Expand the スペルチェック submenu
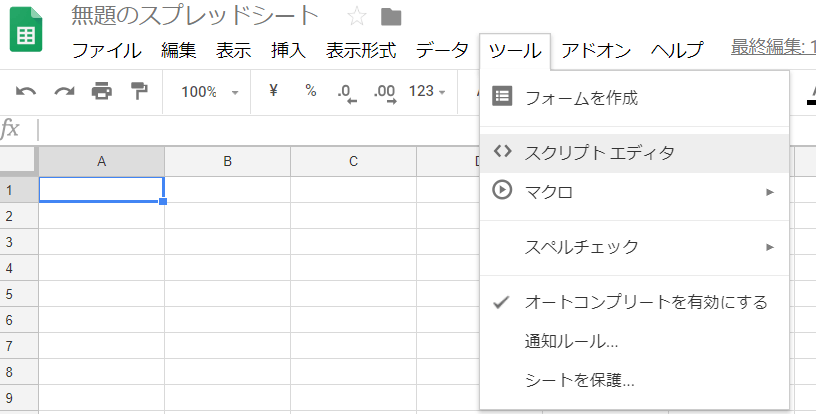The width and height of the screenshot is (816, 414). pyautogui.click(x=634, y=247)
